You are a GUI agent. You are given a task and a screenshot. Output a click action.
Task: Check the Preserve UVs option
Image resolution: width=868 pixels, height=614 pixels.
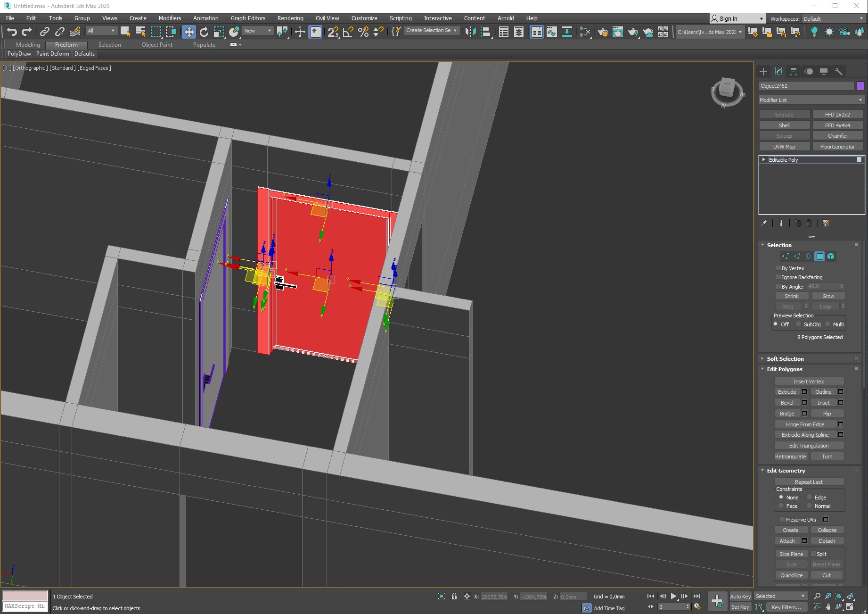tap(782, 520)
